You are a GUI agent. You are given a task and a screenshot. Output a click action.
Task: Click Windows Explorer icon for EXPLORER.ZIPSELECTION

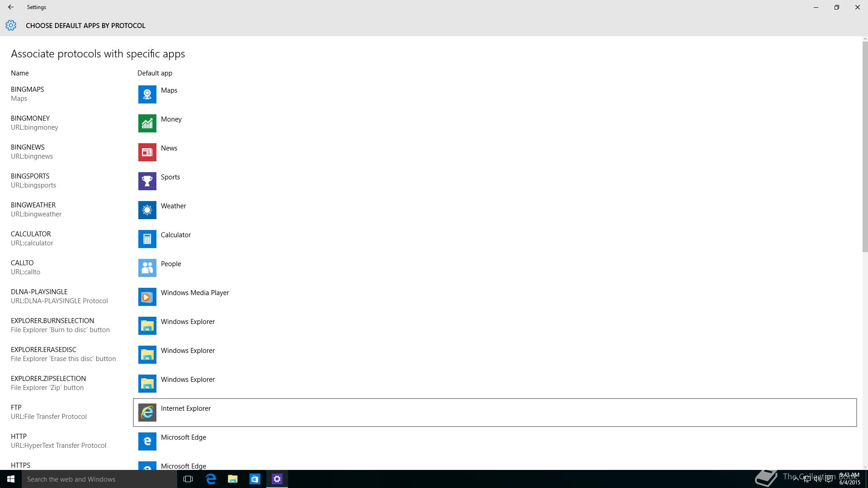click(147, 384)
